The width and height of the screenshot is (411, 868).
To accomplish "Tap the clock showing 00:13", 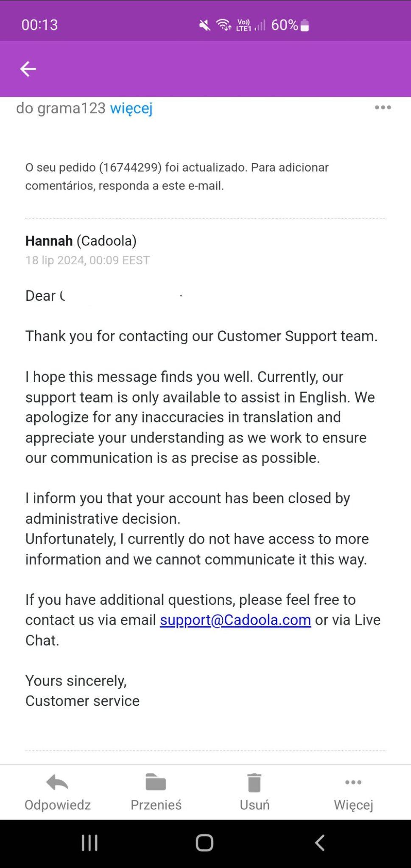I will pyautogui.click(x=39, y=25).
